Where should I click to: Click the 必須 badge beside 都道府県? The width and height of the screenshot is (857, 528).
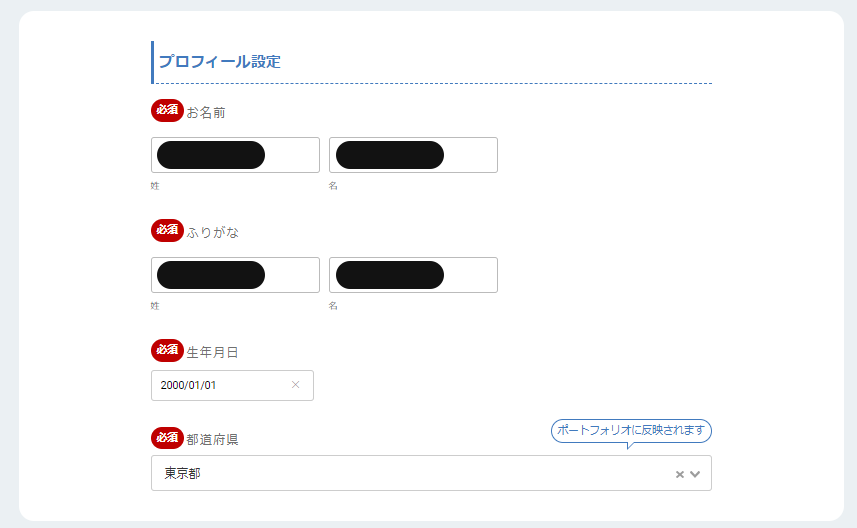[x=167, y=437]
